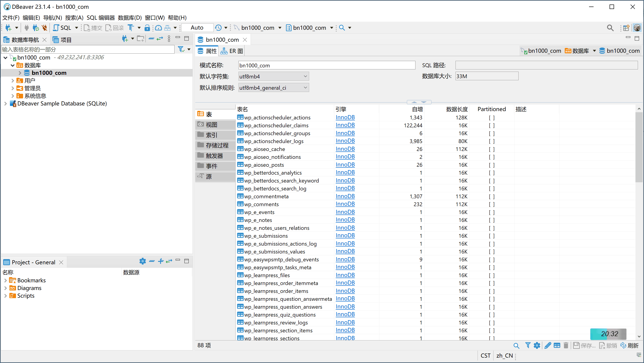Click the edit pencil icon in bottom toolbar
The image size is (644, 363).
[x=547, y=345]
